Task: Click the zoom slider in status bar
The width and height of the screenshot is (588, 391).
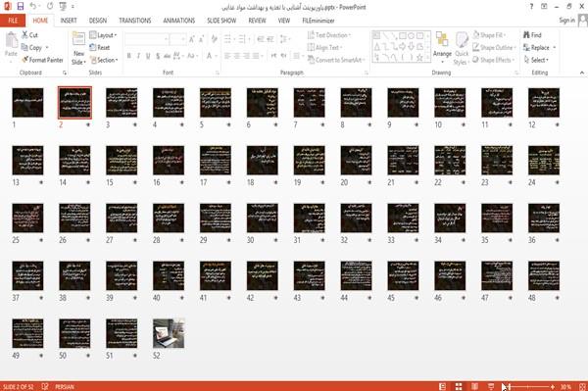Action: 529,386
